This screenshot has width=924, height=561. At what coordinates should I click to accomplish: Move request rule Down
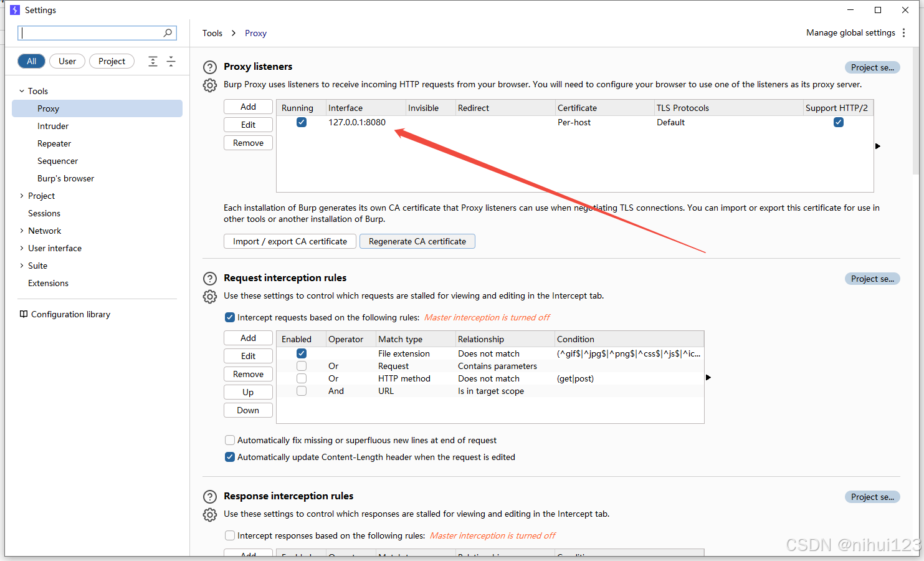pos(248,410)
